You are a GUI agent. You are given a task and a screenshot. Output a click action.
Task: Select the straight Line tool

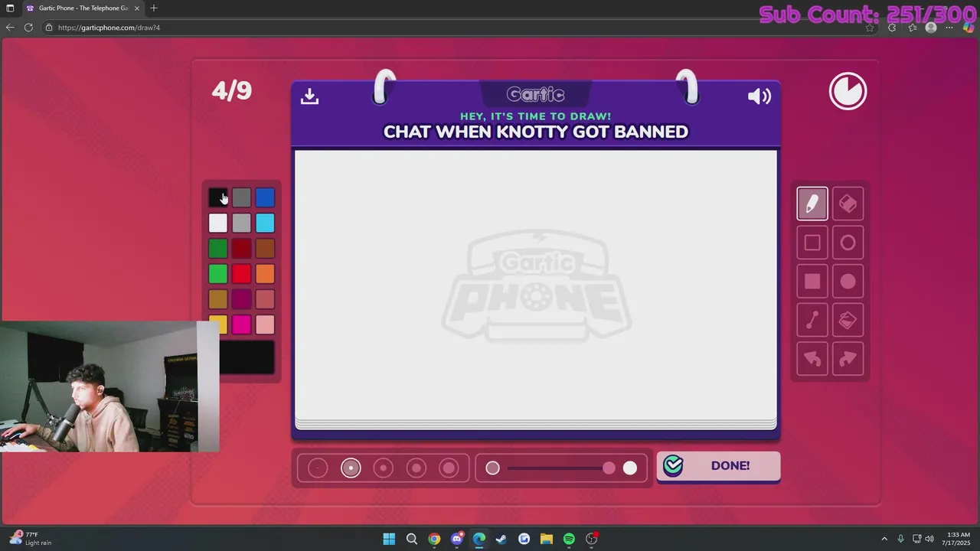point(812,320)
